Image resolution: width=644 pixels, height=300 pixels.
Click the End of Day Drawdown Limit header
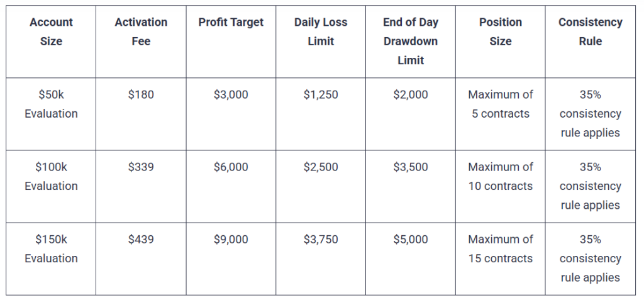pyautogui.click(x=411, y=41)
